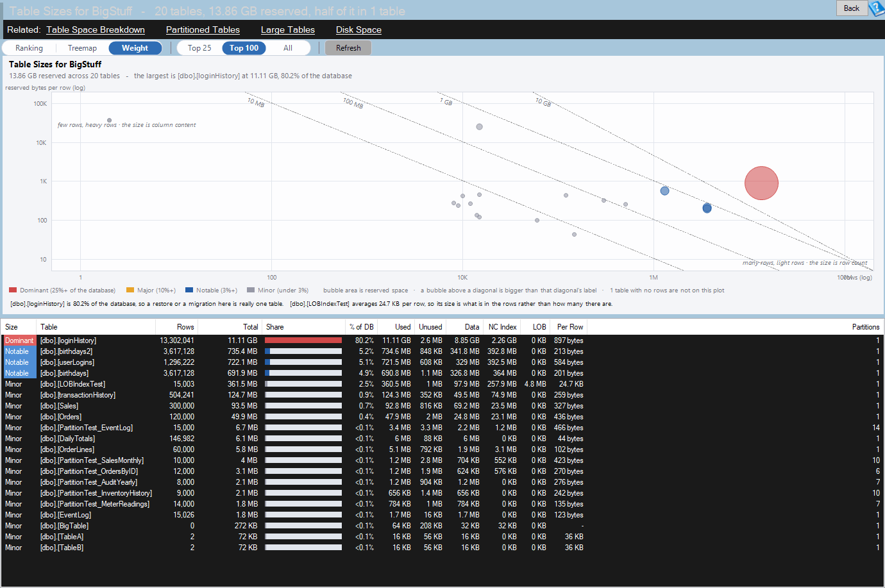Select the [dbo].[Orders] table row

(x=442, y=417)
